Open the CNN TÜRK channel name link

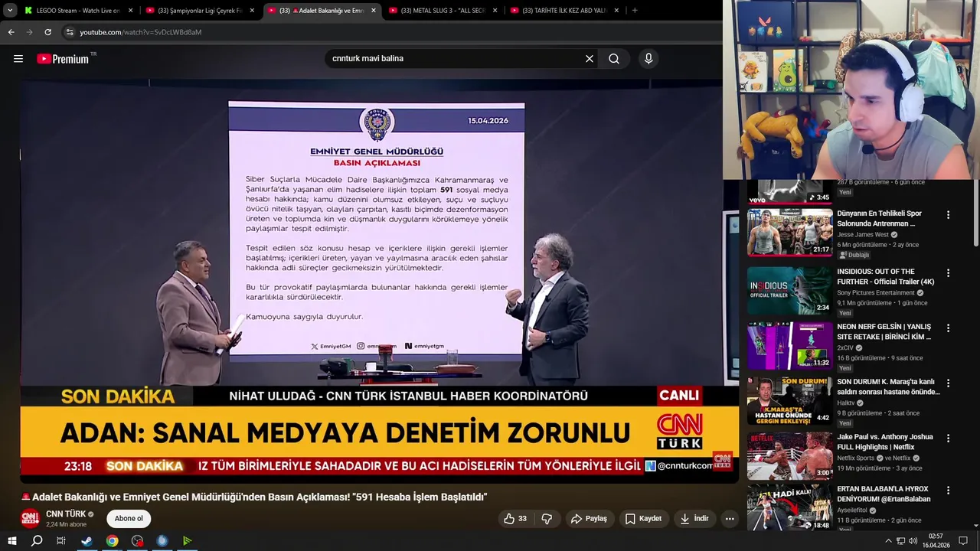point(66,514)
